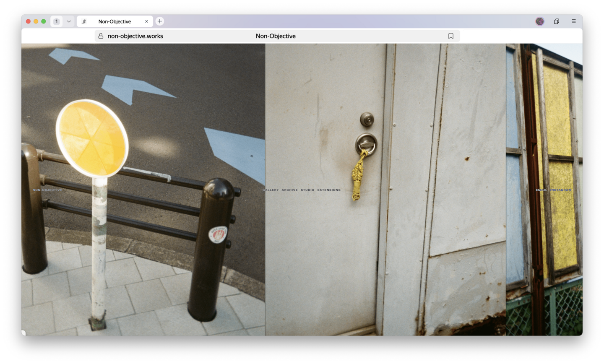The width and height of the screenshot is (604, 364).
Task: Click the yellow panel fence photo
Action: (544, 189)
